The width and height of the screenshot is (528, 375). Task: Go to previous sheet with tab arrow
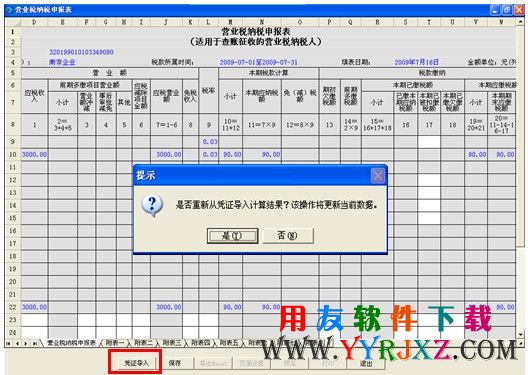(17, 343)
